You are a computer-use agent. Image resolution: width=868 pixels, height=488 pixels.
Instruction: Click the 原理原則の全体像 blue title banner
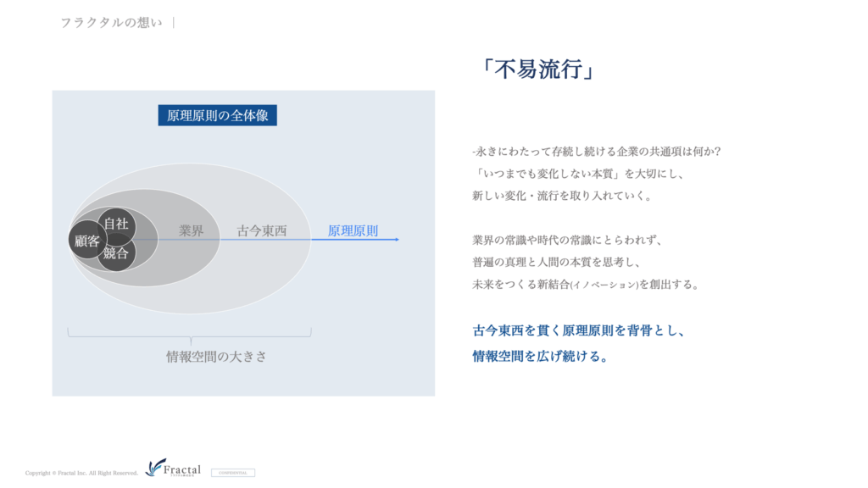pyautogui.click(x=217, y=115)
